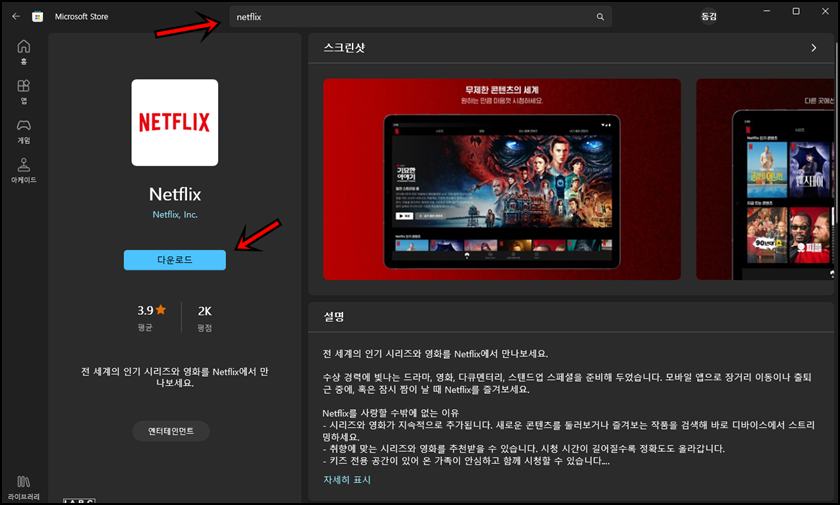This screenshot has width=840, height=505.
Task: Maximize the Microsoft Store window
Action: [x=796, y=11]
